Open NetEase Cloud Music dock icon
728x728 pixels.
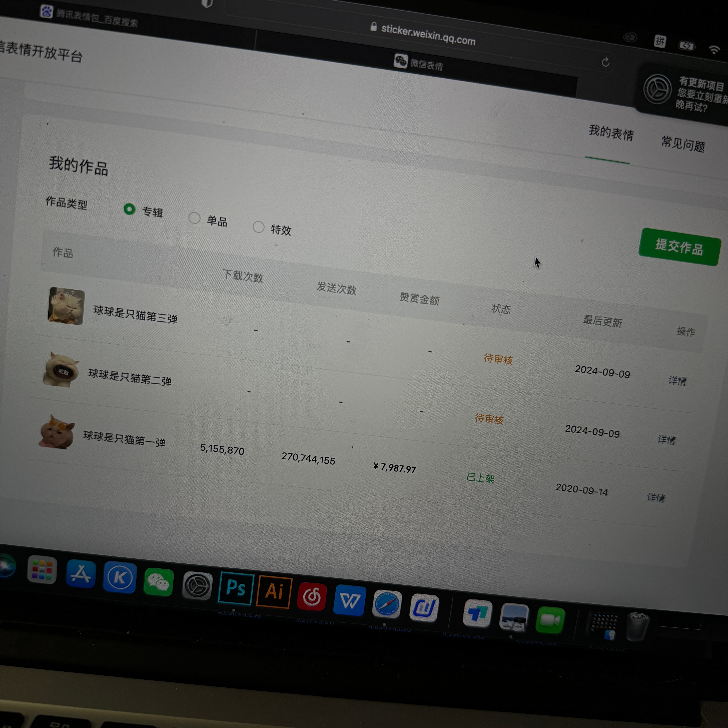click(312, 596)
